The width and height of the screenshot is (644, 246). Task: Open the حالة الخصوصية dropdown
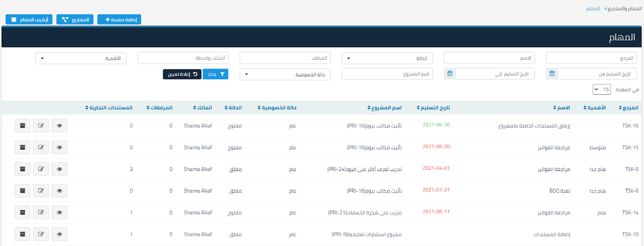pos(285,75)
